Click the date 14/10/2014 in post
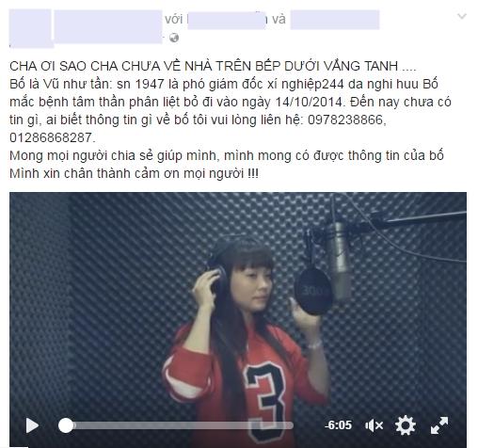The width and height of the screenshot is (478, 448). coord(309,102)
